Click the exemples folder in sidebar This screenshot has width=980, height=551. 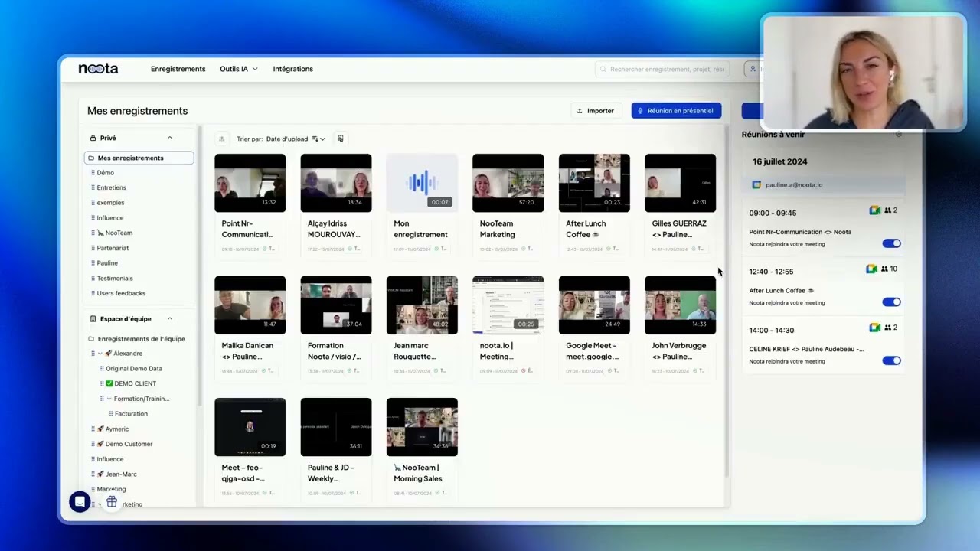110,203
